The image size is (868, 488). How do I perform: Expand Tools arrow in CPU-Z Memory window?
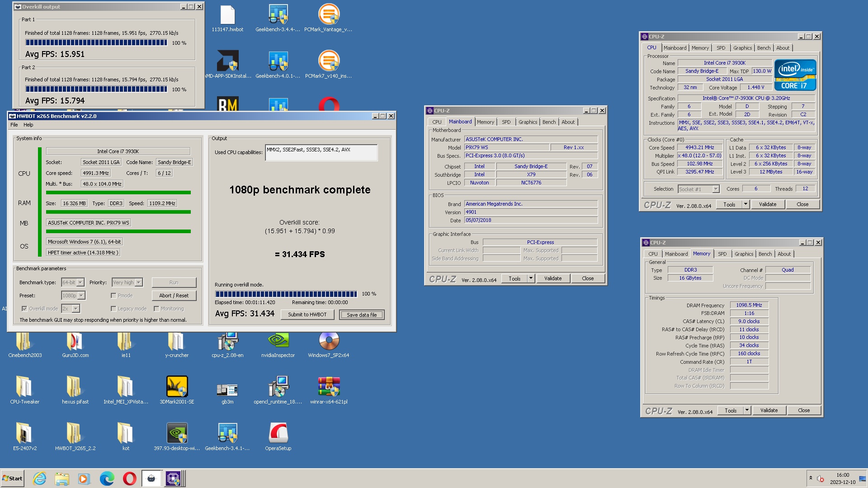(x=747, y=410)
